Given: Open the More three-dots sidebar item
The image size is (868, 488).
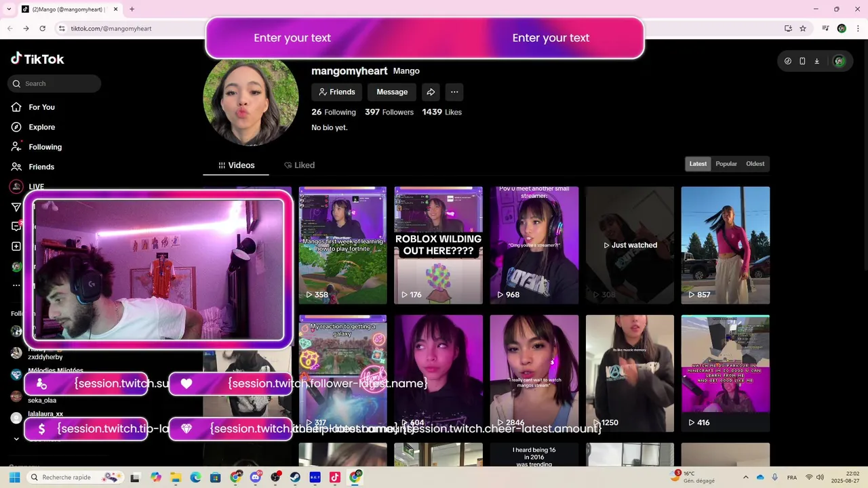Looking at the screenshot, I should coord(16,286).
